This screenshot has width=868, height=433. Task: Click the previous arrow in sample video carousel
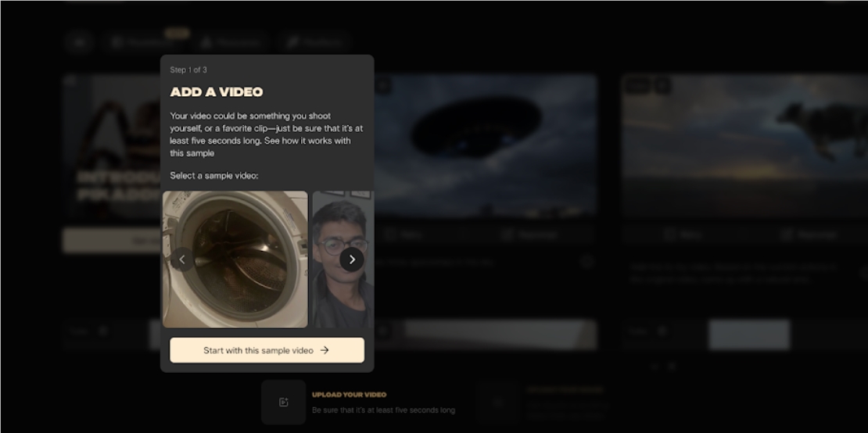click(x=181, y=259)
